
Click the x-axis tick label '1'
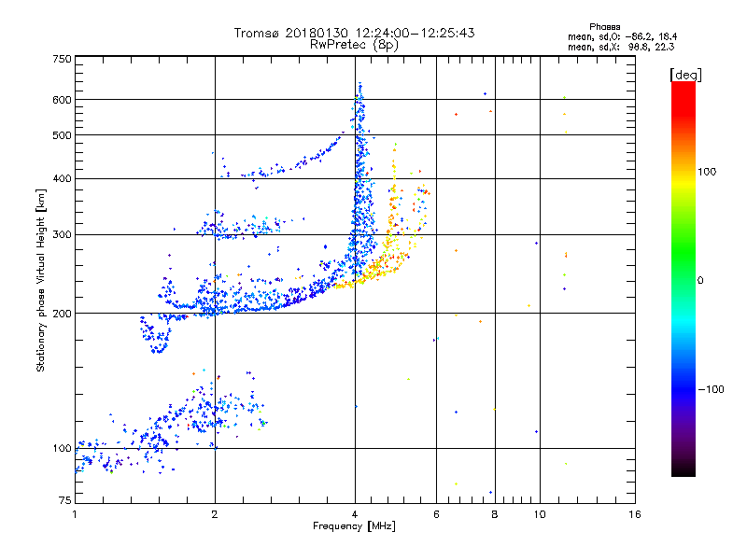click(75, 514)
